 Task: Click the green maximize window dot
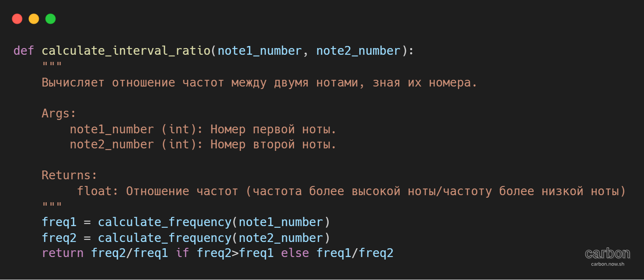51,19
